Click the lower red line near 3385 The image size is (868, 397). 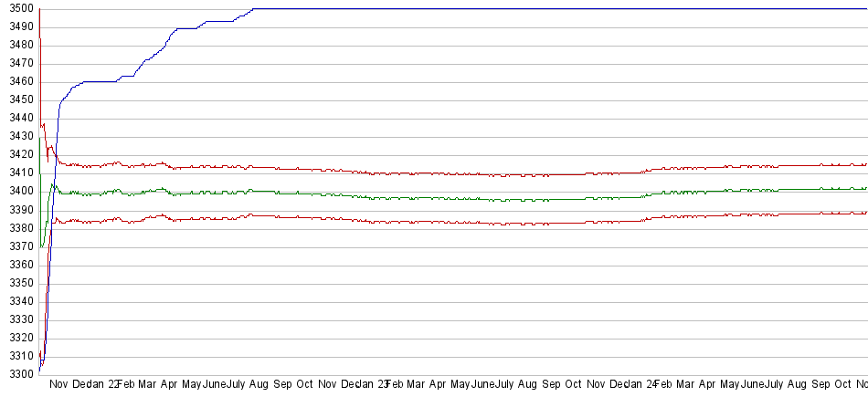point(457,222)
